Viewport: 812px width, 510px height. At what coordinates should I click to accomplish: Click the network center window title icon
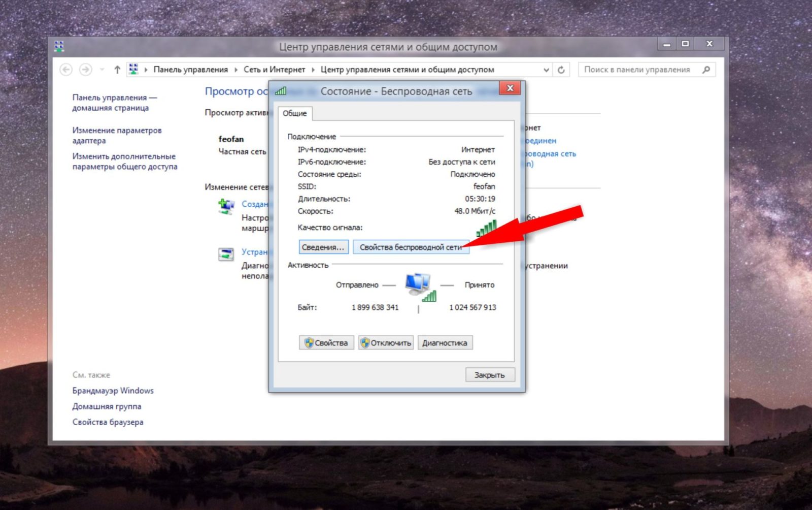coord(59,46)
